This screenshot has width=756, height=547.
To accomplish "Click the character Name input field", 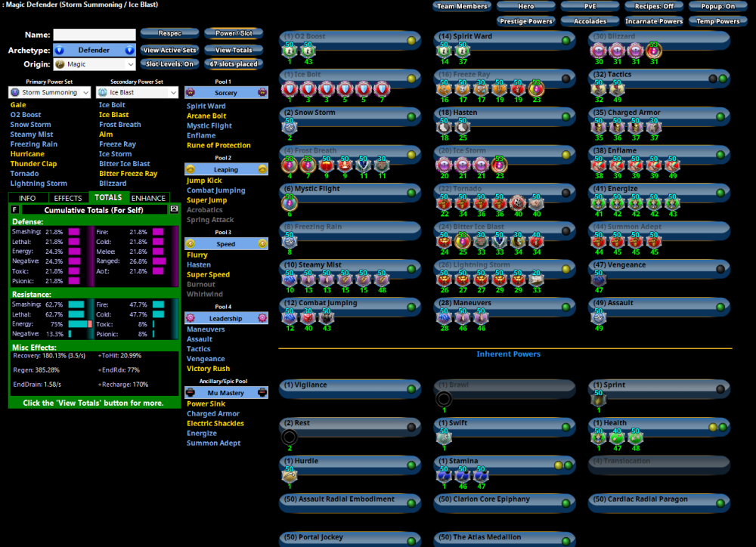I will [x=94, y=35].
